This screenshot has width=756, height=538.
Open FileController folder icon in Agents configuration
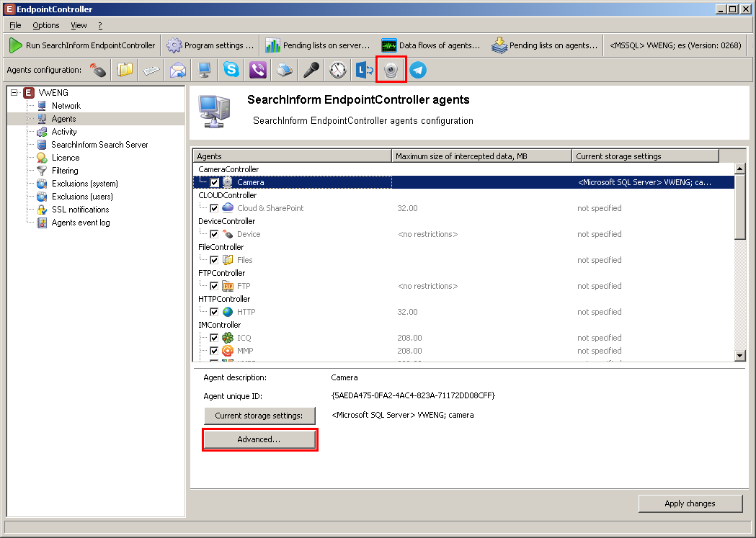(125, 71)
